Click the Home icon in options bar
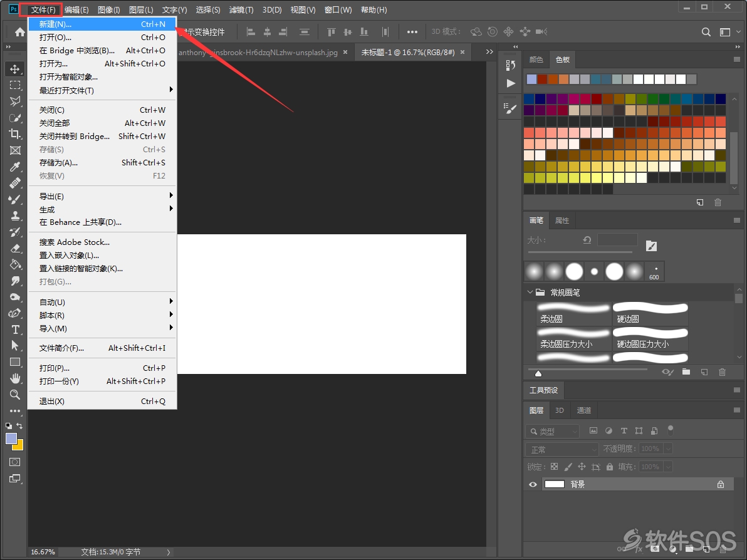The image size is (747, 560). (19, 32)
